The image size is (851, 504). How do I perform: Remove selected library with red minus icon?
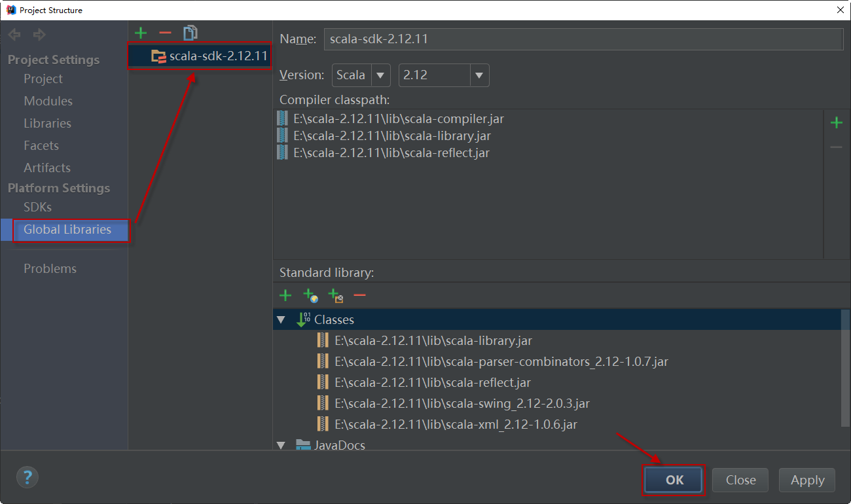(x=165, y=33)
